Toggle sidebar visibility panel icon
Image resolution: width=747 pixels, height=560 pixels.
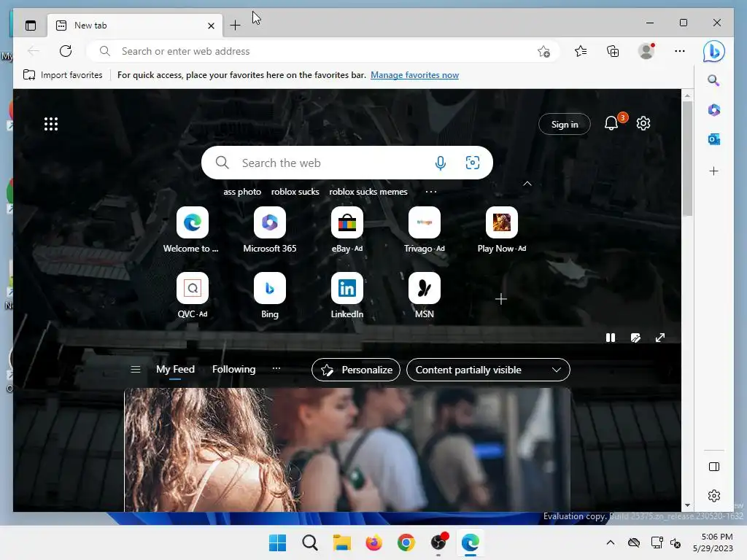[714, 467]
